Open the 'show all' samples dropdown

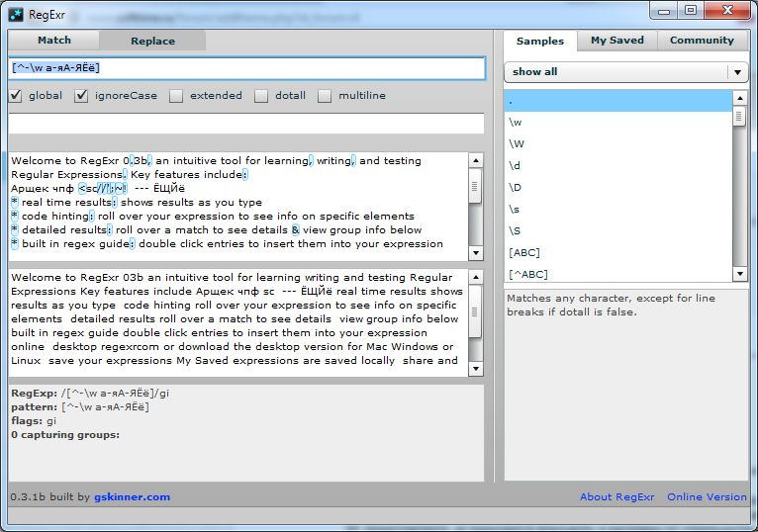pyautogui.click(x=626, y=72)
